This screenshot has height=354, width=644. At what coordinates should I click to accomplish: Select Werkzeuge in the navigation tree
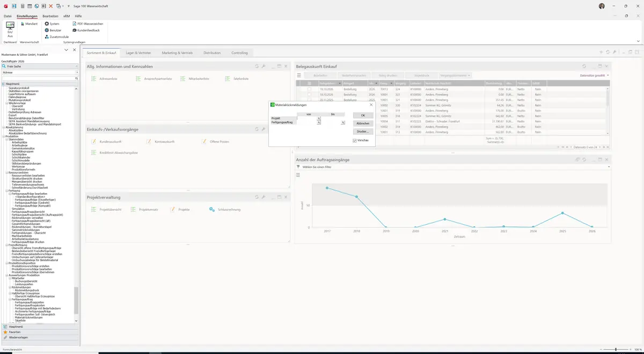(x=17, y=166)
